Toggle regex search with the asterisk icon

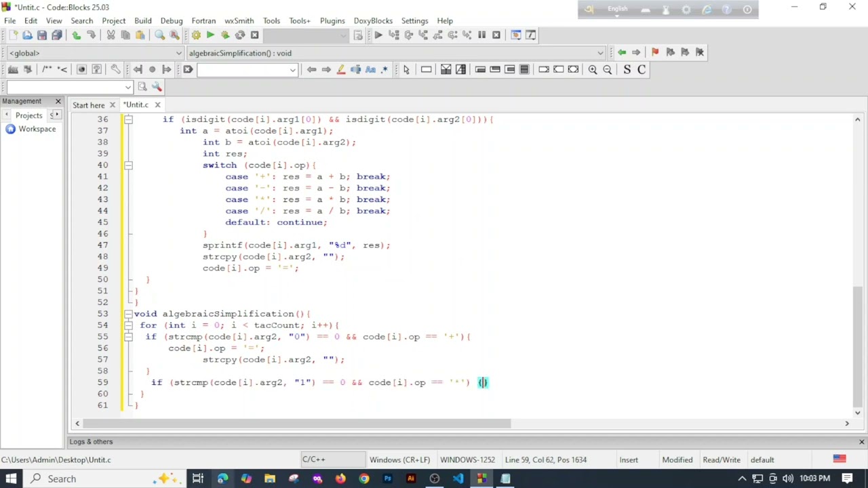coord(384,69)
